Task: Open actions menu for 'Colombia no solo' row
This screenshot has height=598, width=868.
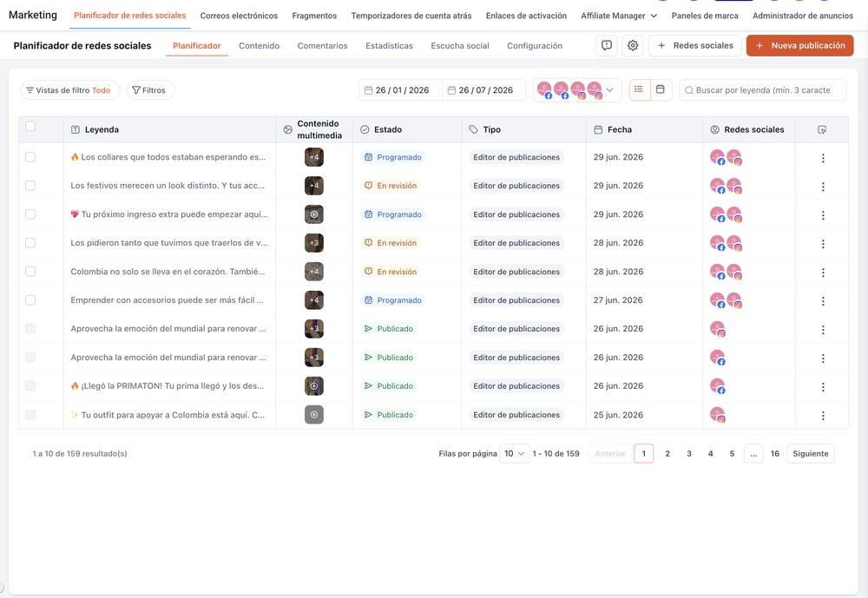Action: pyautogui.click(x=823, y=273)
